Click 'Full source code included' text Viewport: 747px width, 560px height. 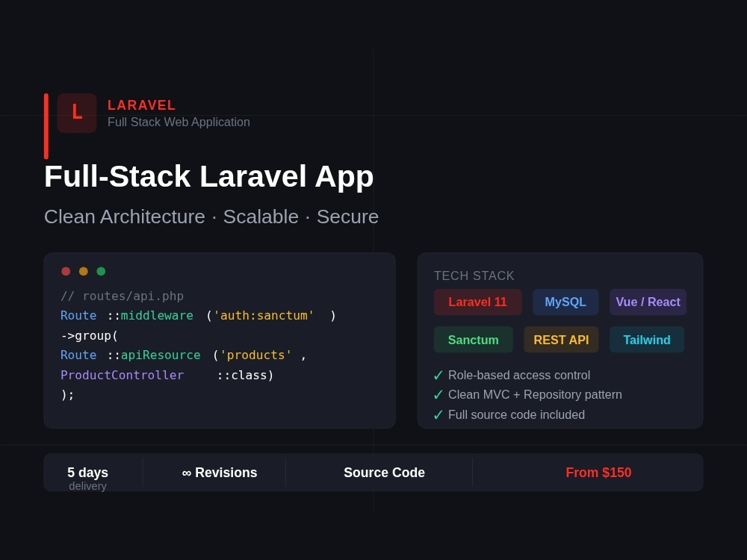coord(516,414)
